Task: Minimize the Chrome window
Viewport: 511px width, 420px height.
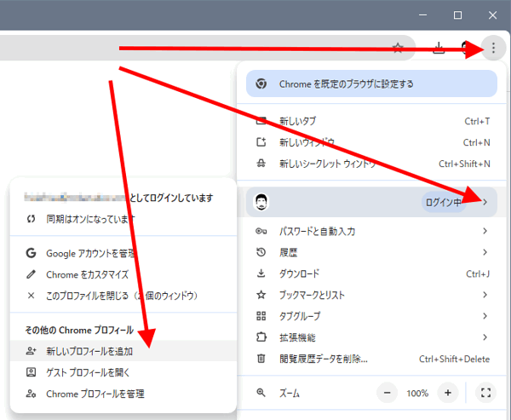Action: (422, 15)
